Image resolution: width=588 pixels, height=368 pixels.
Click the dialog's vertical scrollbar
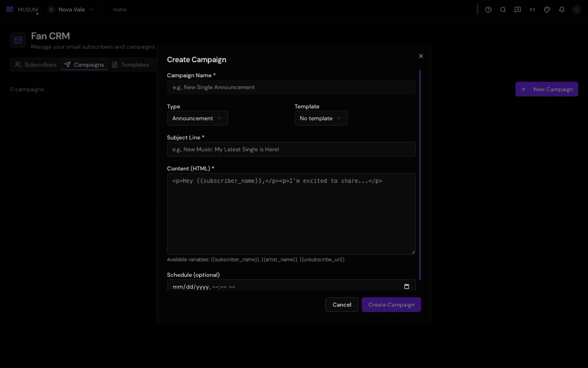[x=420, y=175]
